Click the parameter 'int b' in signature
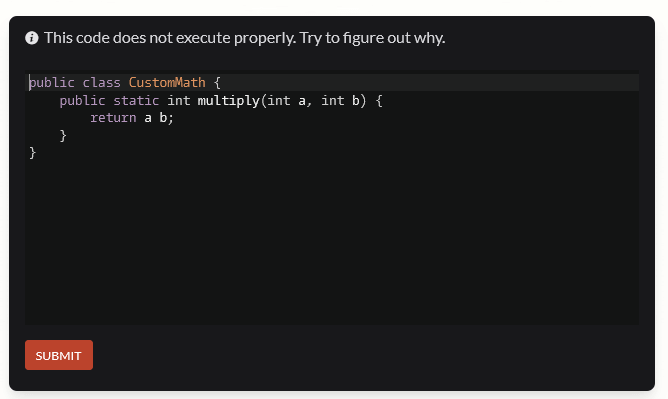The width and height of the screenshot is (668, 399). click(340, 101)
